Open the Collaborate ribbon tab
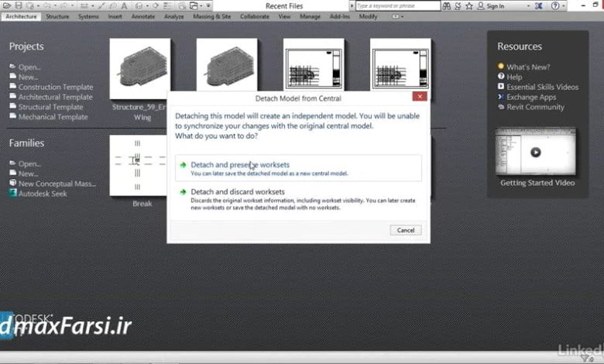The width and height of the screenshot is (604, 364). [255, 16]
